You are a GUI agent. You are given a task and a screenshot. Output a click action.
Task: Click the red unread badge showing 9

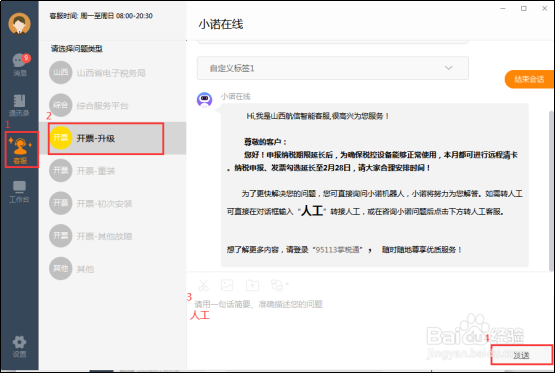coord(26,57)
